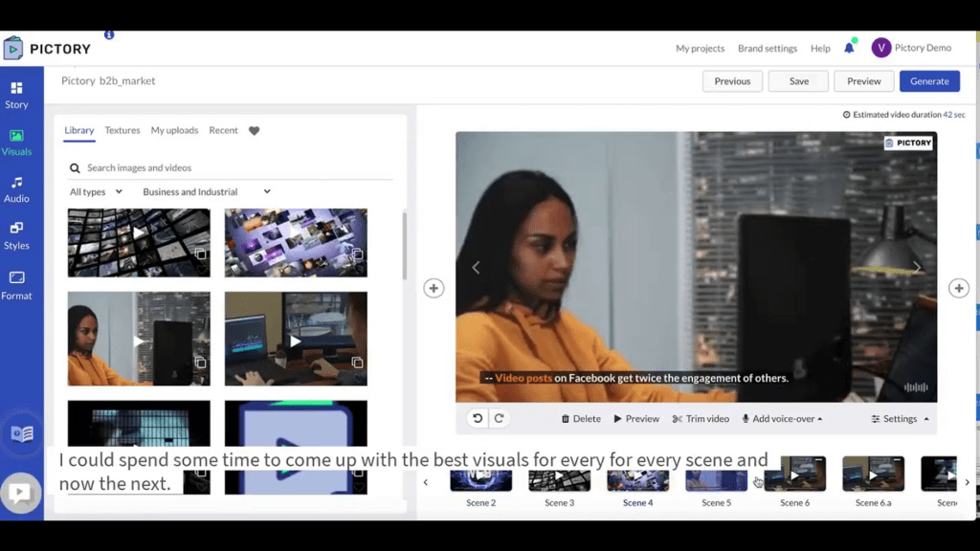Click the notification bell icon
The image size is (980, 551).
(x=849, y=48)
